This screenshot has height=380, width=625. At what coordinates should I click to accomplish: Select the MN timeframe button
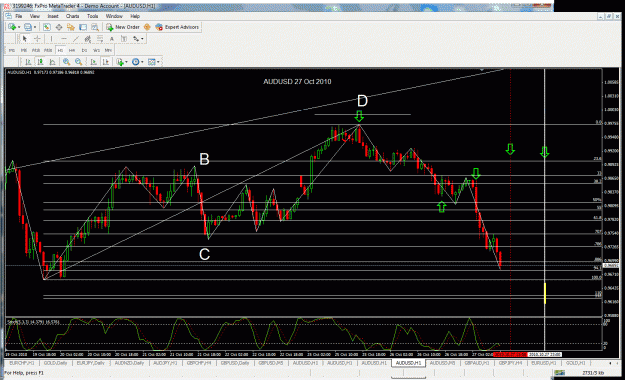pos(108,50)
